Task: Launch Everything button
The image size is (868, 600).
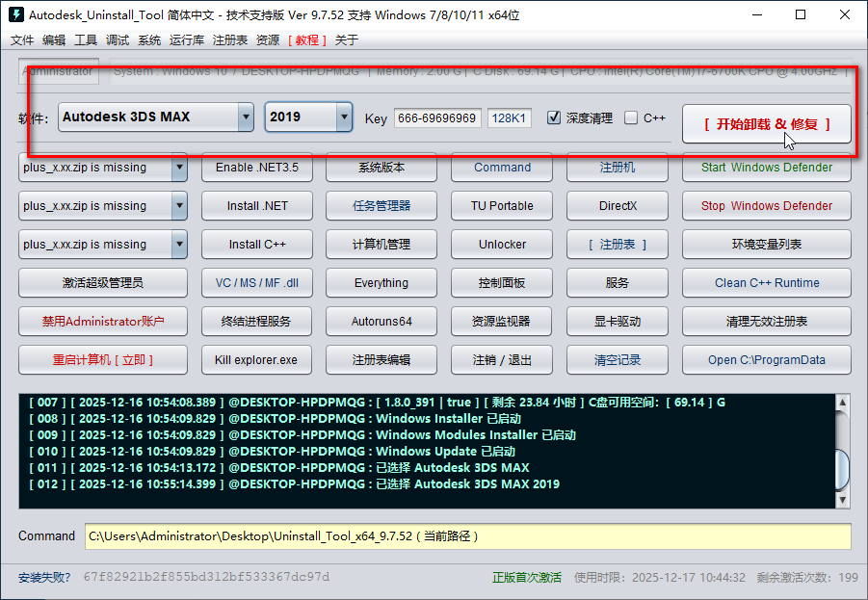Action: pyautogui.click(x=381, y=283)
